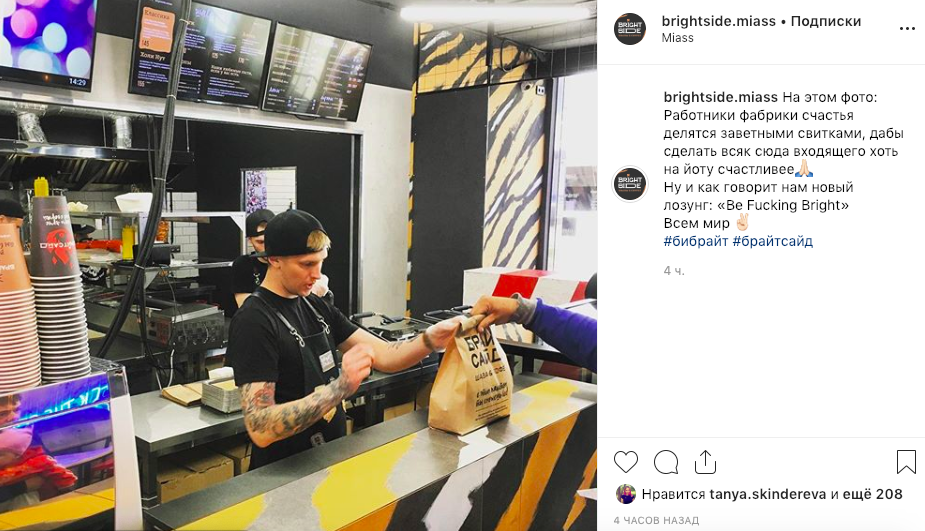Image resolution: width=925 pixels, height=531 pixels.
Task: Open hashtag #бибрайт
Action: (696, 241)
